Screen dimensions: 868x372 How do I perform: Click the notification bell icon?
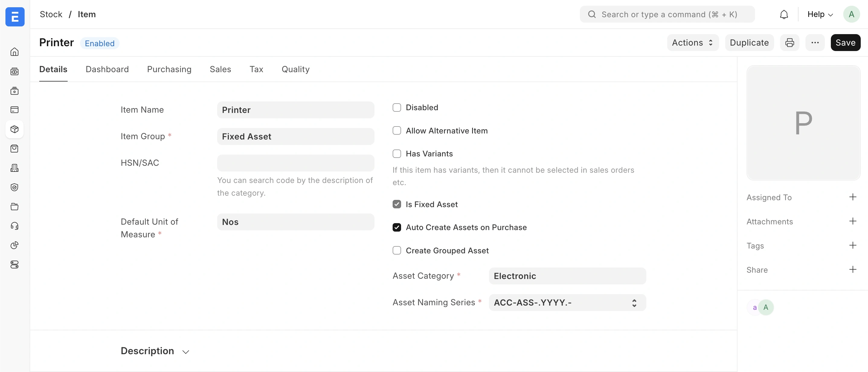[784, 14]
